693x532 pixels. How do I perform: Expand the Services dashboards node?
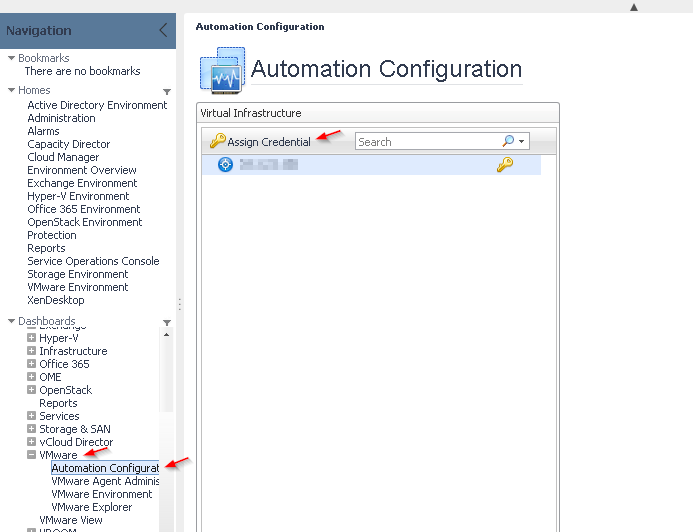tap(31, 416)
